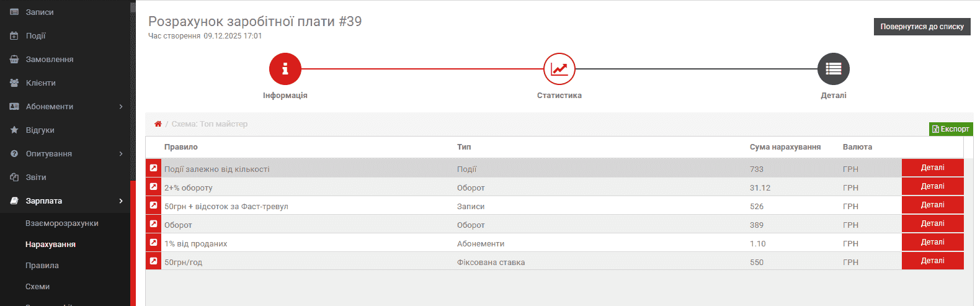Open the row link icon for '2+% обороту'
The height and width of the screenshot is (306, 980).
153,187
